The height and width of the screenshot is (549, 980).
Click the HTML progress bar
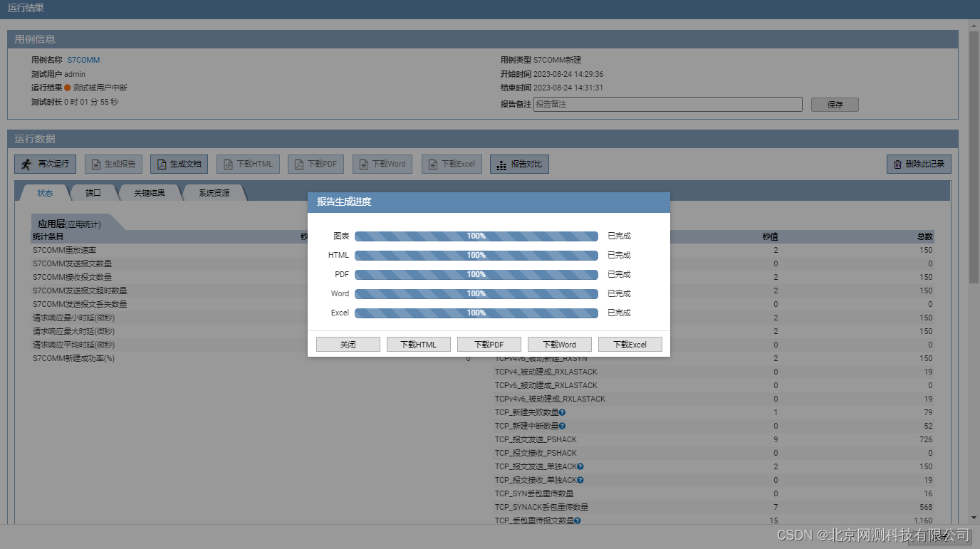pyautogui.click(x=476, y=255)
